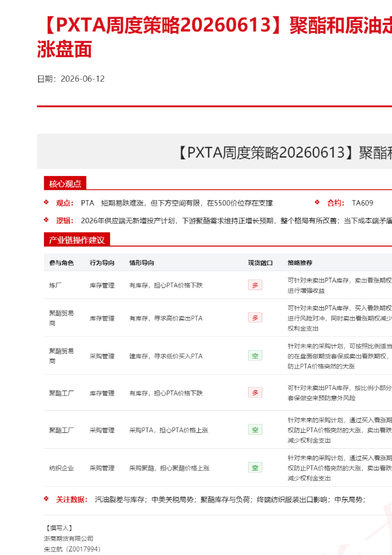The height and width of the screenshot is (555, 392).
Task: Click 聚酯工厂 in the 库存管理 row
Action: coord(61,393)
